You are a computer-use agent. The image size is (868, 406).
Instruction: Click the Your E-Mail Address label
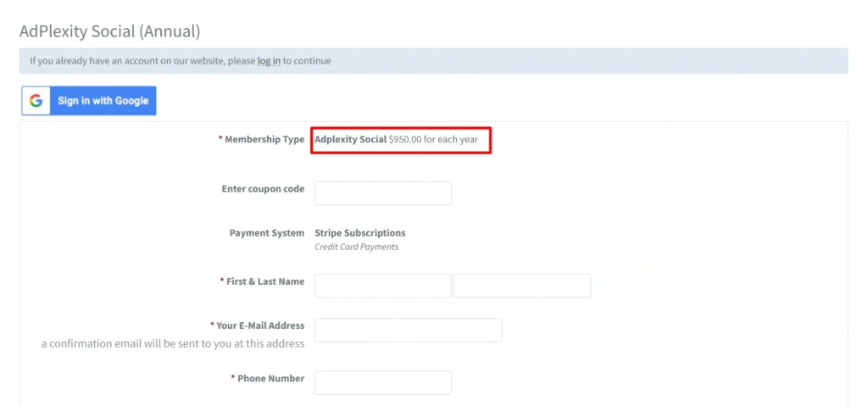259,325
